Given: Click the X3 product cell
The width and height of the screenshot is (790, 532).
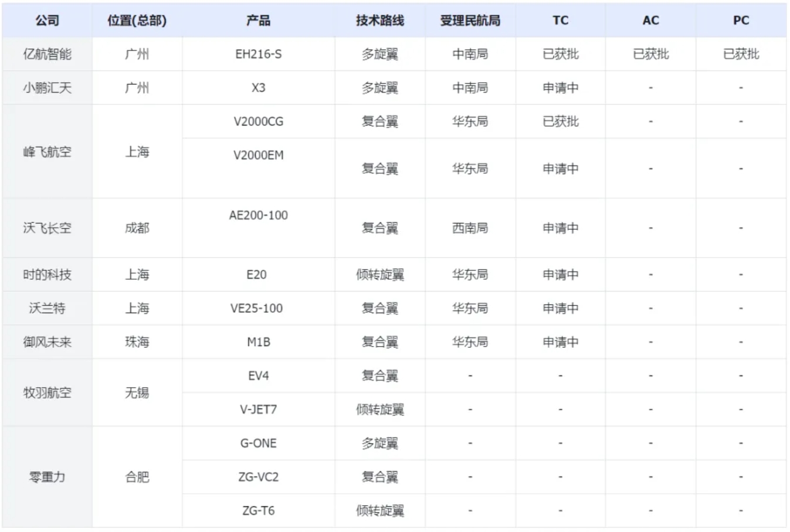Looking at the screenshot, I should pyautogui.click(x=259, y=88).
